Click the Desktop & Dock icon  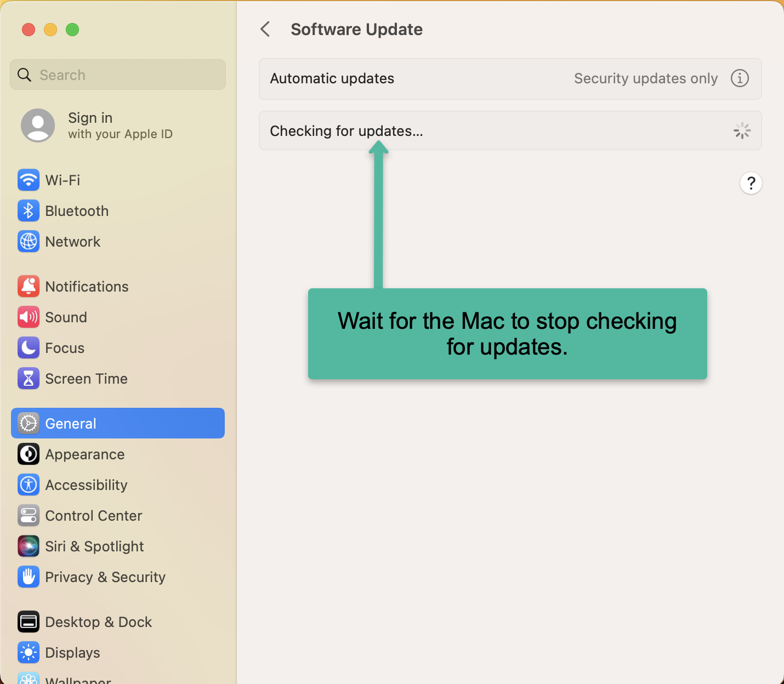click(x=29, y=622)
